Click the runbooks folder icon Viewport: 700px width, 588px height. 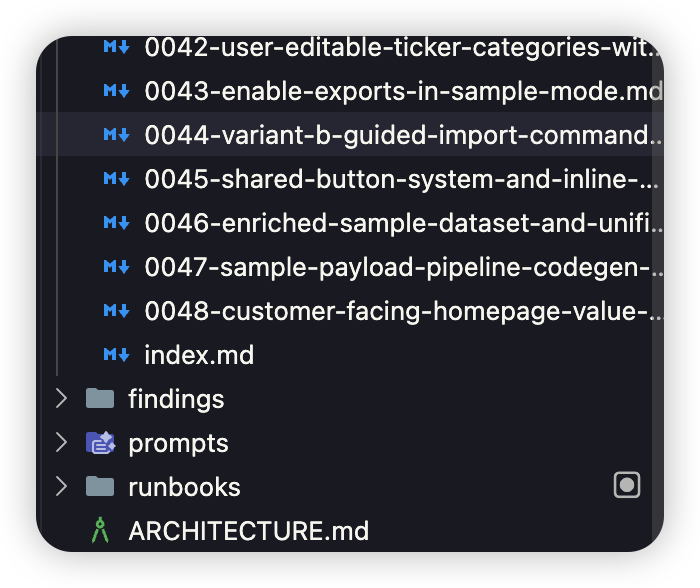[x=100, y=487]
